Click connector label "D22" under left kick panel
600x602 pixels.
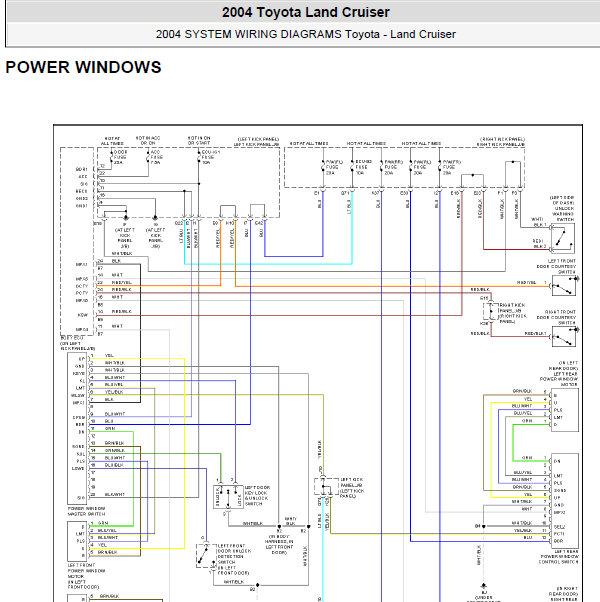click(x=179, y=223)
